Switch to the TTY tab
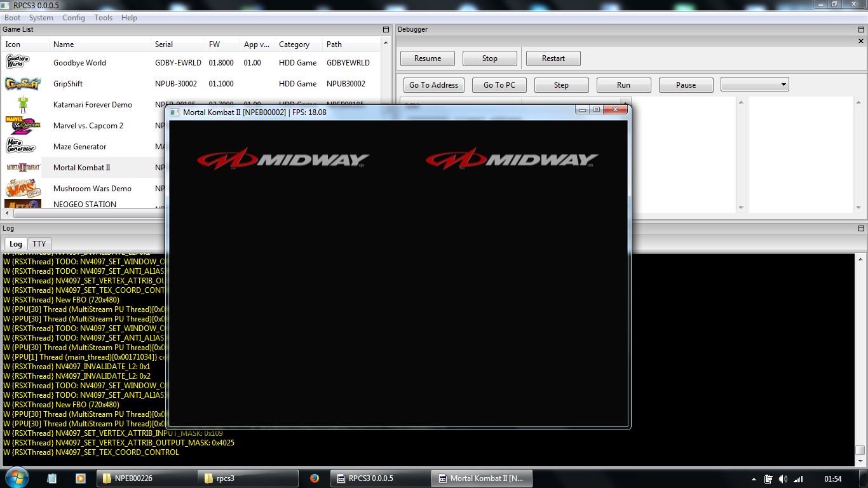Image resolution: width=868 pixels, height=488 pixels. (39, 244)
